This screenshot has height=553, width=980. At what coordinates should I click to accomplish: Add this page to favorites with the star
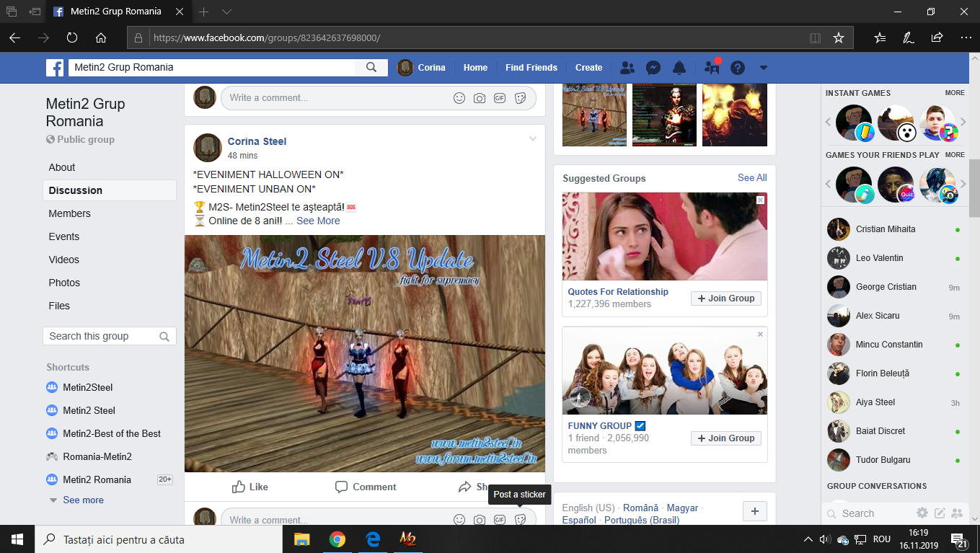838,37
